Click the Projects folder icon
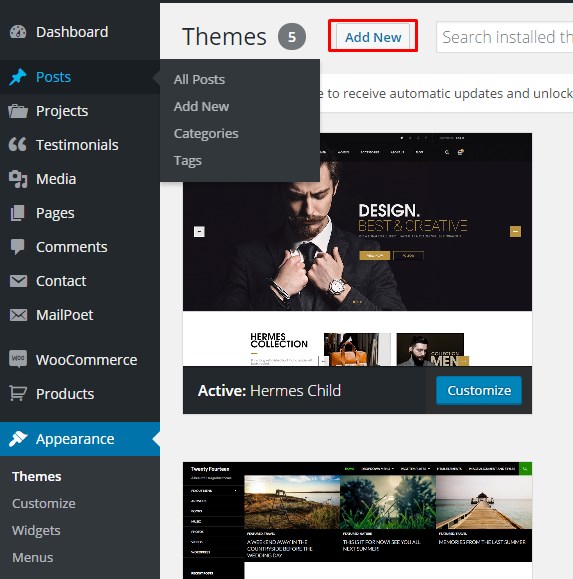The width and height of the screenshot is (573, 579). pos(18,111)
